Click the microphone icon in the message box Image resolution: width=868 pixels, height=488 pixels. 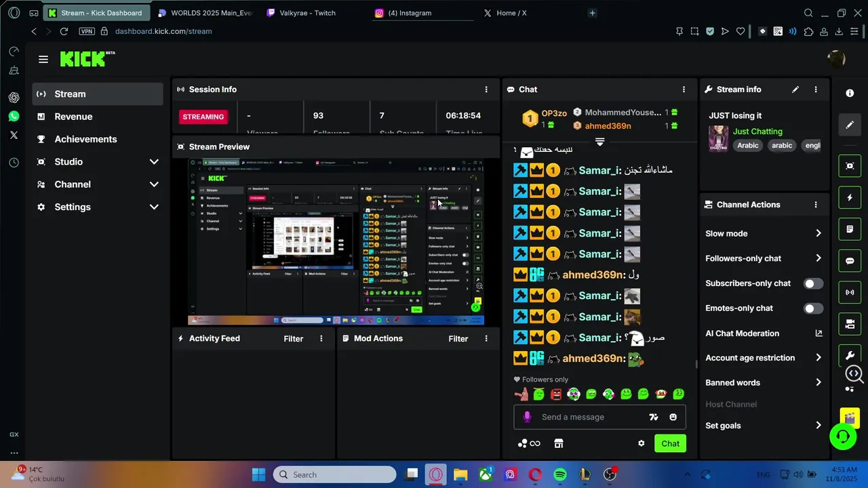(x=527, y=417)
